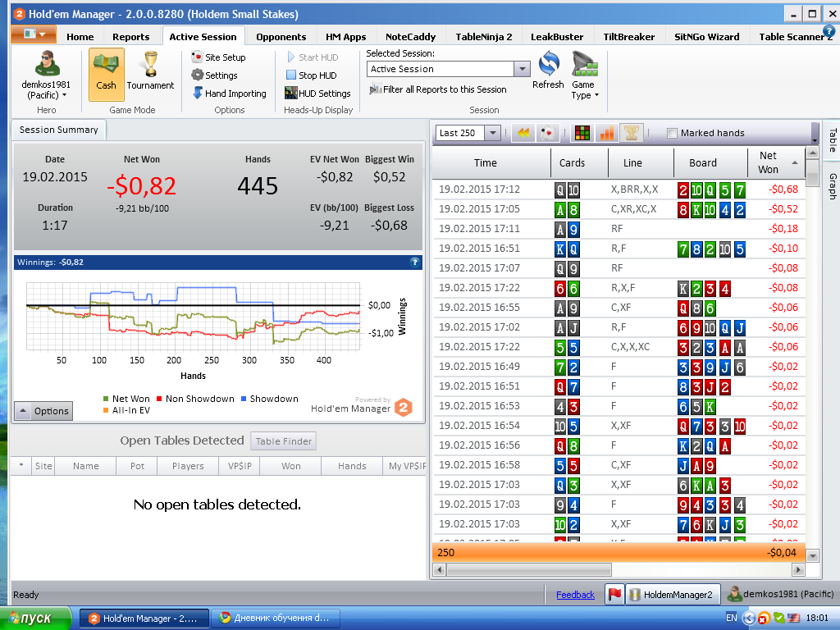The height and width of the screenshot is (630, 840).
Task: Open the orange application menu button
Action: coord(34,34)
